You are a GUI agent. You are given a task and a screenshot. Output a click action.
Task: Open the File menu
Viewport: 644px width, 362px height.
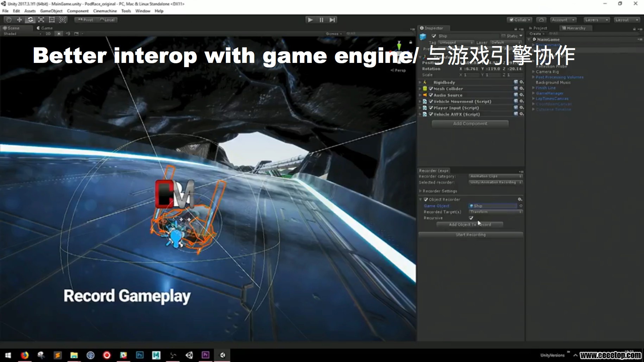(x=6, y=11)
